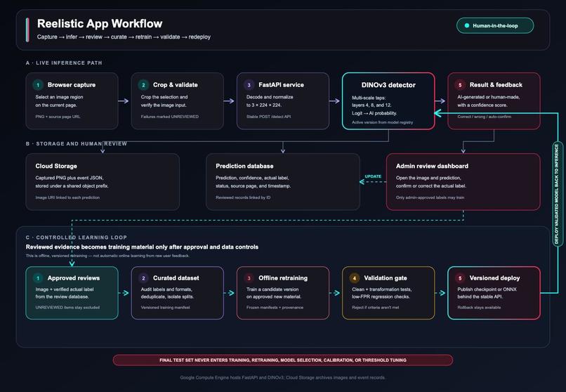Click the teal dot in Human-in-the-loop pill

tap(467, 25)
